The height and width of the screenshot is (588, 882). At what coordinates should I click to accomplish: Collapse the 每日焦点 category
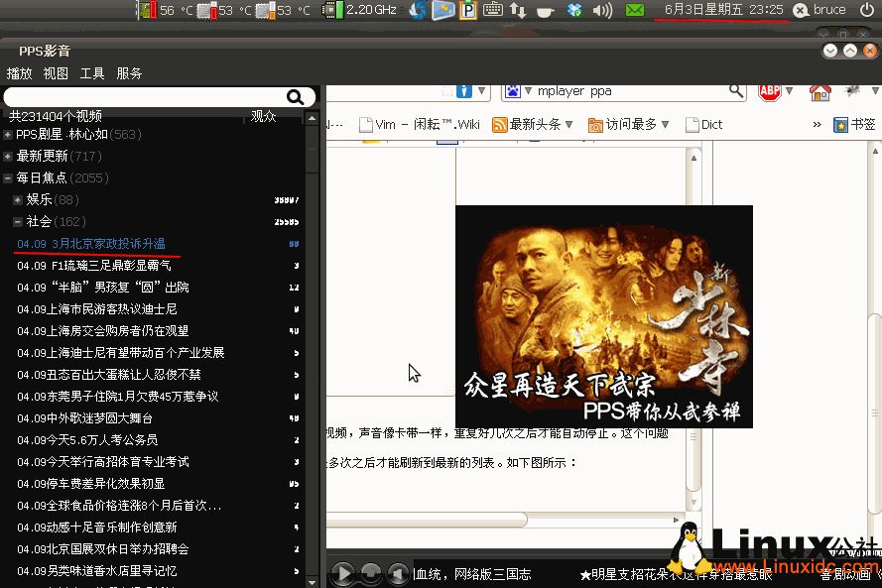(x=9, y=177)
